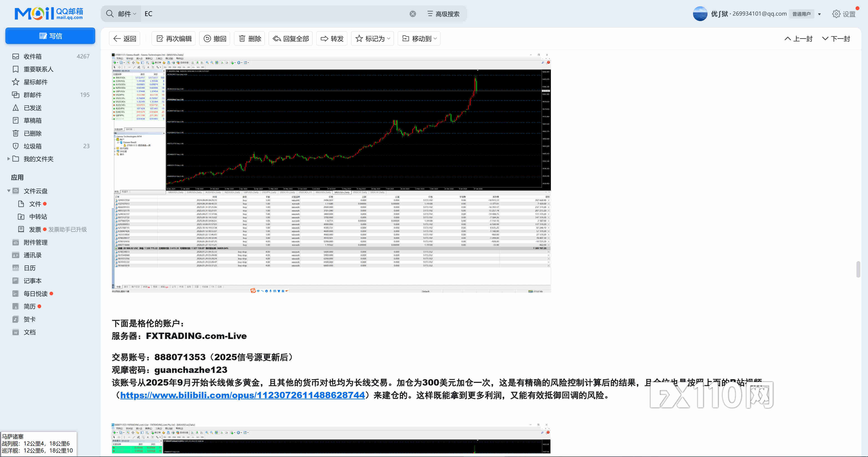Viewport: 868px width, 457px height.
Task: Click 再次编辑 to edit again
Action: point(174,38)
